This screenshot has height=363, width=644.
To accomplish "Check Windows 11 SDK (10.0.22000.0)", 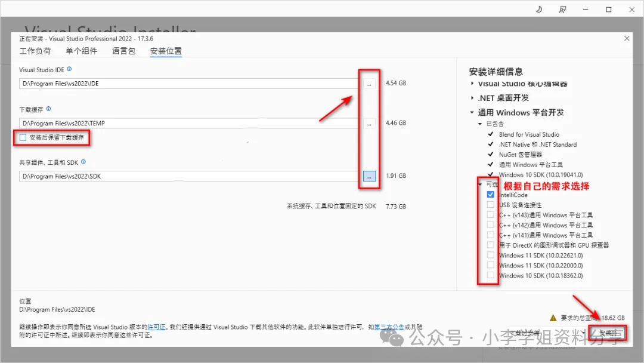I will click(x=490, y=265).
